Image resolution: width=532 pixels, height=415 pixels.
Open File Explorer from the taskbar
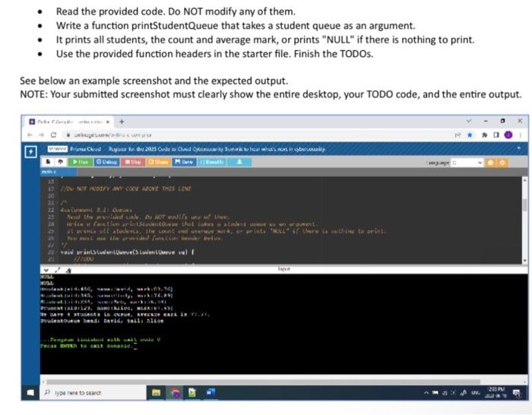156,393
